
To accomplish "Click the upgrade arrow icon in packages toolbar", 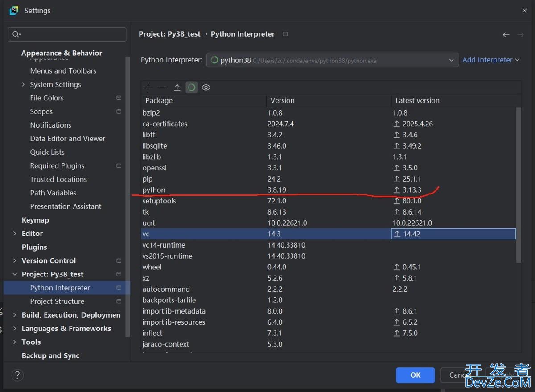I will pos(177,87).
